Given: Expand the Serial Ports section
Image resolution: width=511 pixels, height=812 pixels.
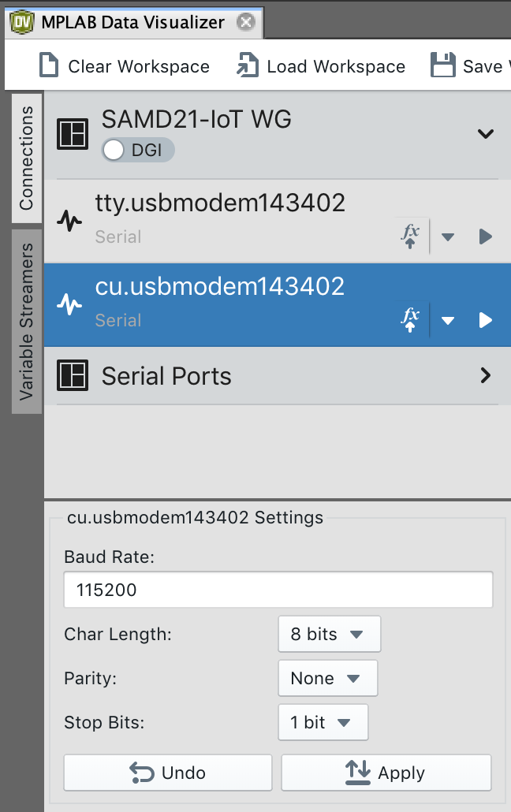Looking at the screenshot, I should tap(485, 376).
